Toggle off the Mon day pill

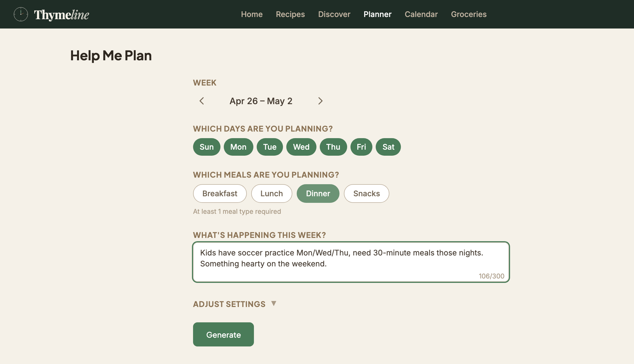[238, 147]
